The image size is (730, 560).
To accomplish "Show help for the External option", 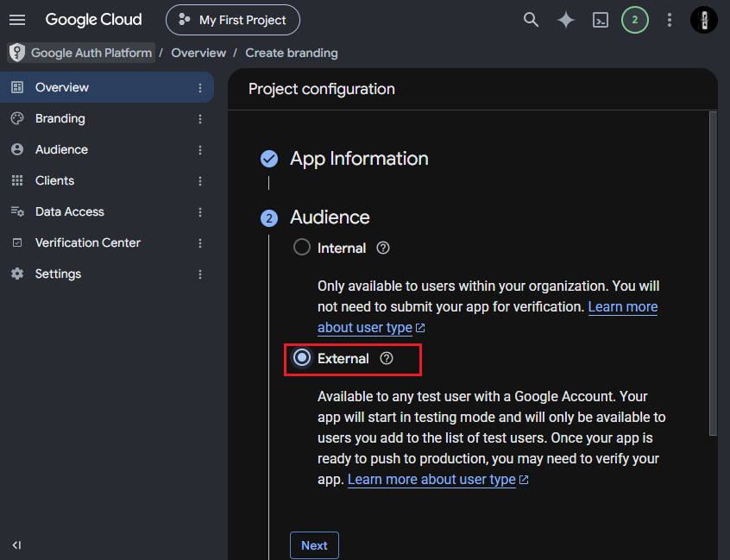I will [x=387, y=358].
